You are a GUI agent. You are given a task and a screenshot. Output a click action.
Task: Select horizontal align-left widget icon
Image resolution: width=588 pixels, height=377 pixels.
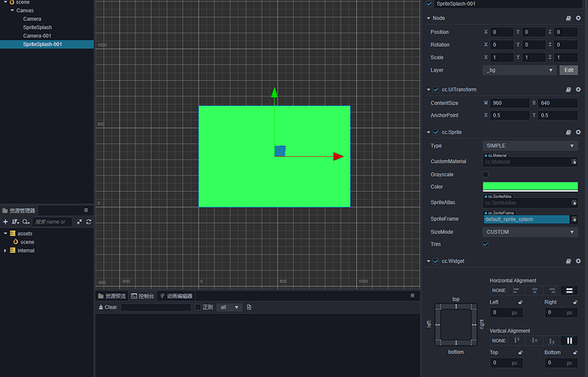coord(516,290)
